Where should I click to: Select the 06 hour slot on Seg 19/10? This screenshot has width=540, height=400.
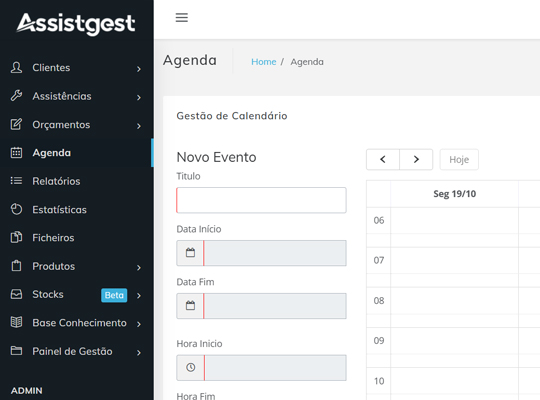click(x=455, y=220)
